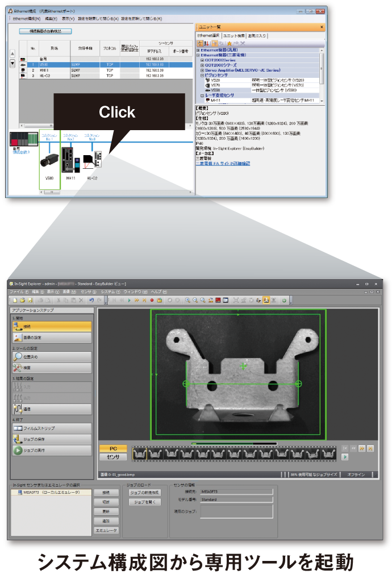Select the 接続 application step
The height and width of the screenshot is (574, 392).
coord(52,327)
